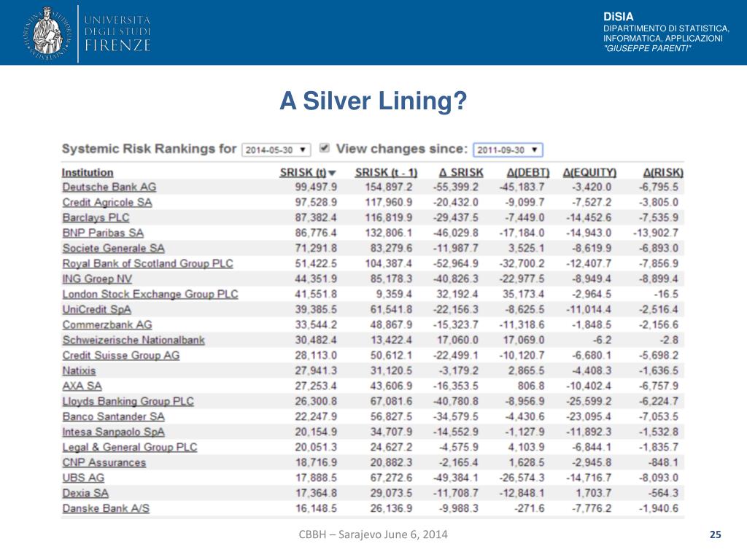Image resolution: width=747 pixels, height=560 pixels.
Task: Click Barclays SRISK (t-1) value 116,819.9
Action: coord(389,217)
